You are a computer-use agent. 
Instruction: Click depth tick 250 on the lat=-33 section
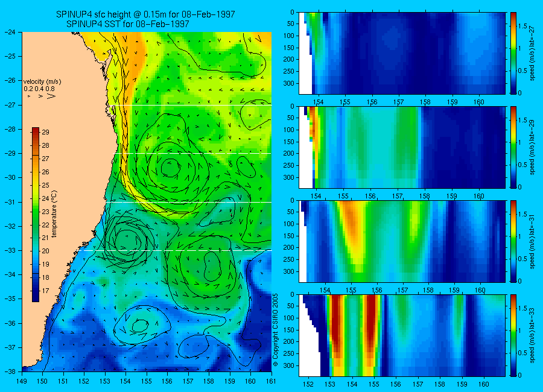(x=289, y=353)
